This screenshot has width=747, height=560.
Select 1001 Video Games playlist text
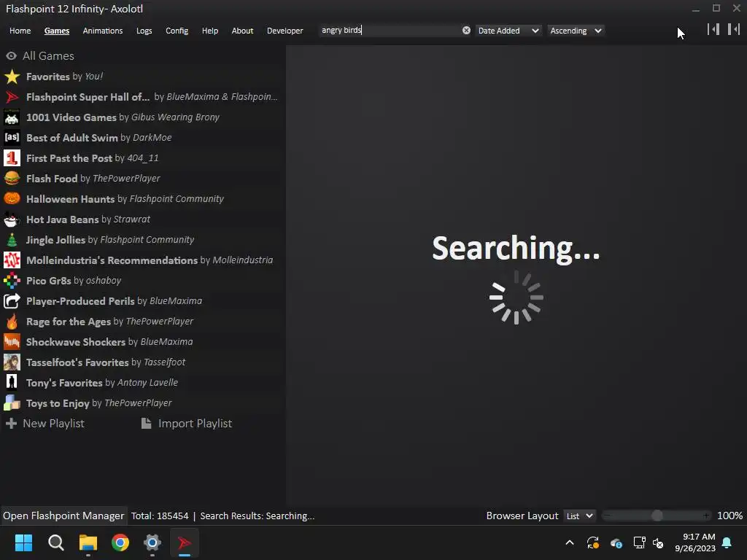(x=123, y=117)
